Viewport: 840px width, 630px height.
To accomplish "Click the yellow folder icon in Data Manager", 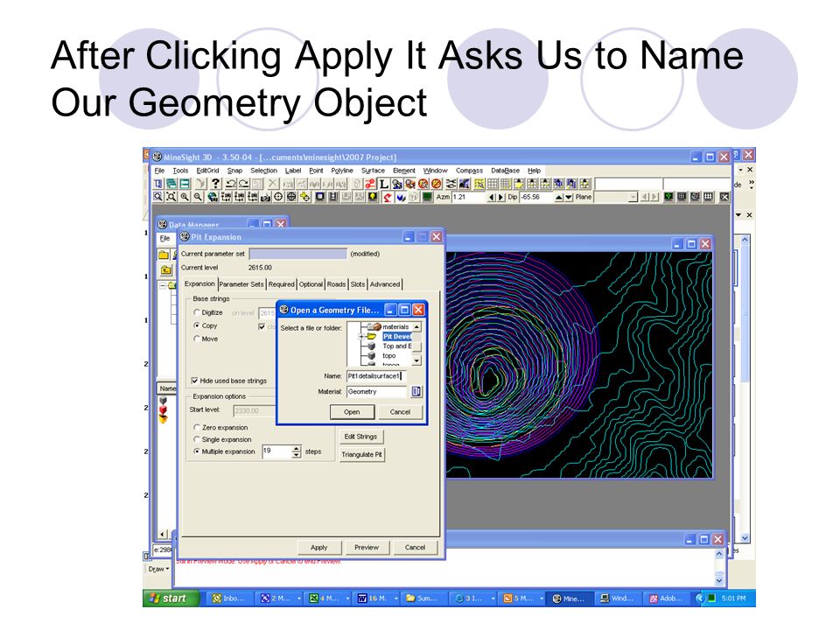I will point(164,255).
